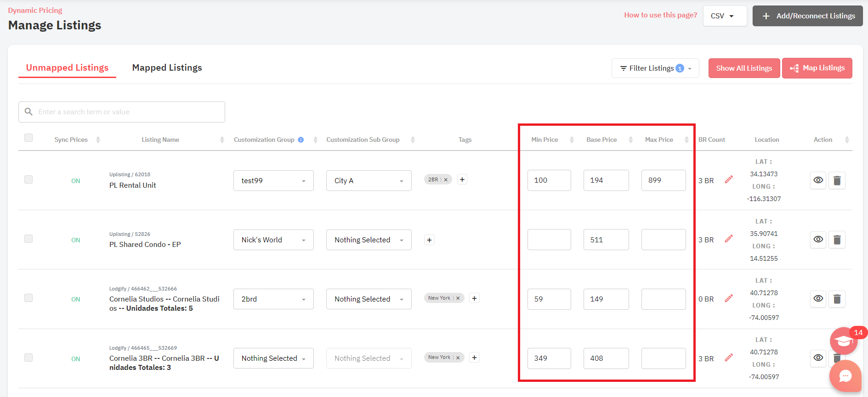Open sub group dropdown for PL Shared Condo
Screen dimensions: 868x397
pos(369,240)
